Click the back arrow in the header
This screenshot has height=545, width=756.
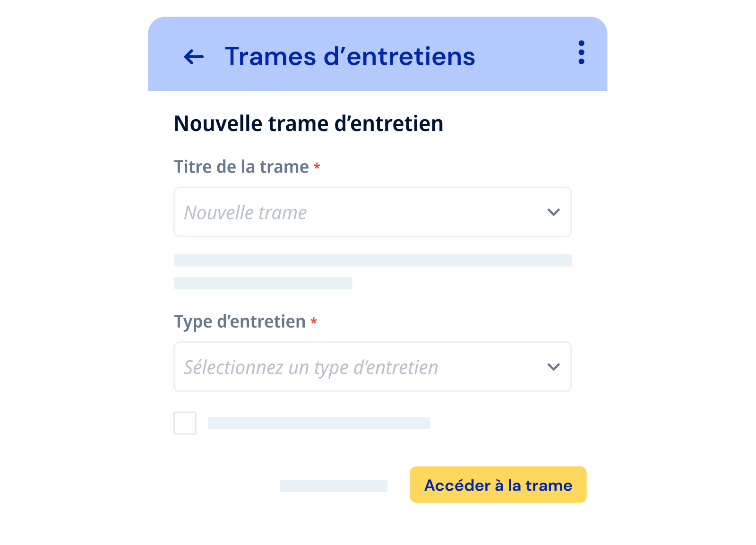pos(193,57)
